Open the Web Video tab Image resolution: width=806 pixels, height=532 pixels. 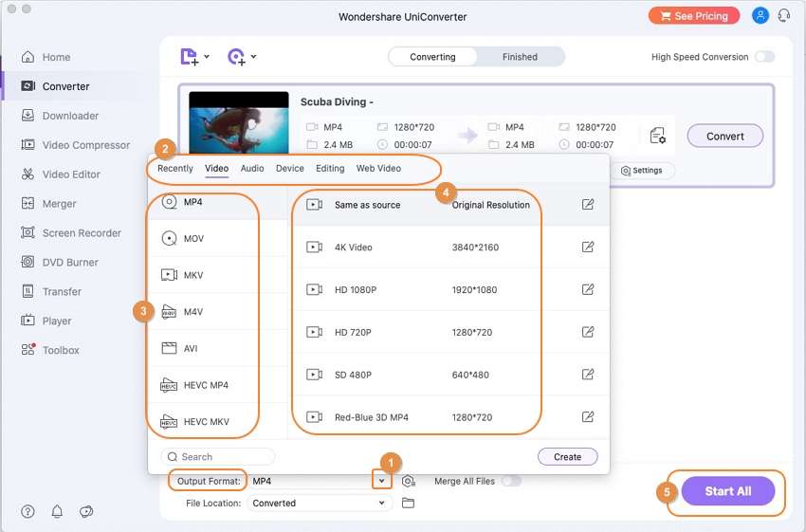[379, 168]
